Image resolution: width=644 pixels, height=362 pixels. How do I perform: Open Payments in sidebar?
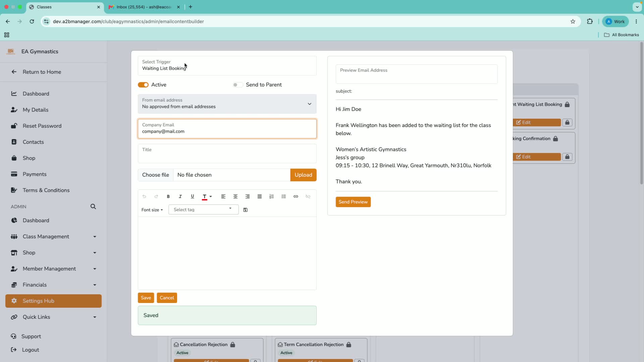click(x=35, y=174)
